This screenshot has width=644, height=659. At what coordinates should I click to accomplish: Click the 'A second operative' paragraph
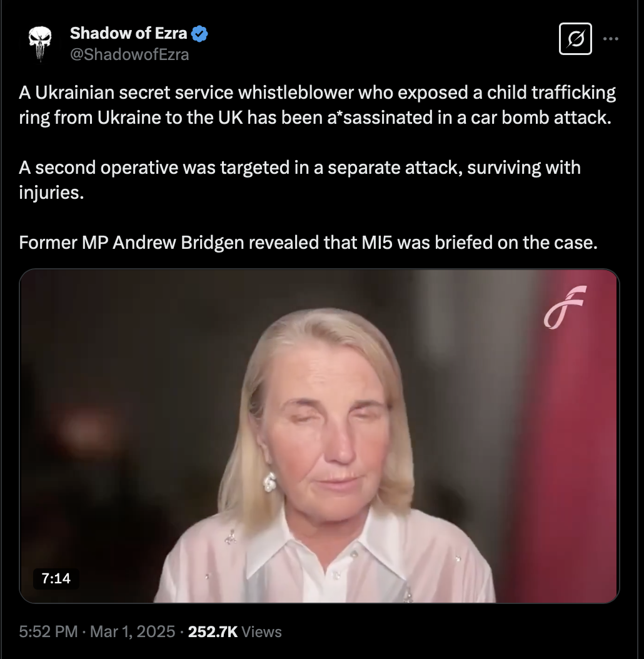[x=300, y=179]
